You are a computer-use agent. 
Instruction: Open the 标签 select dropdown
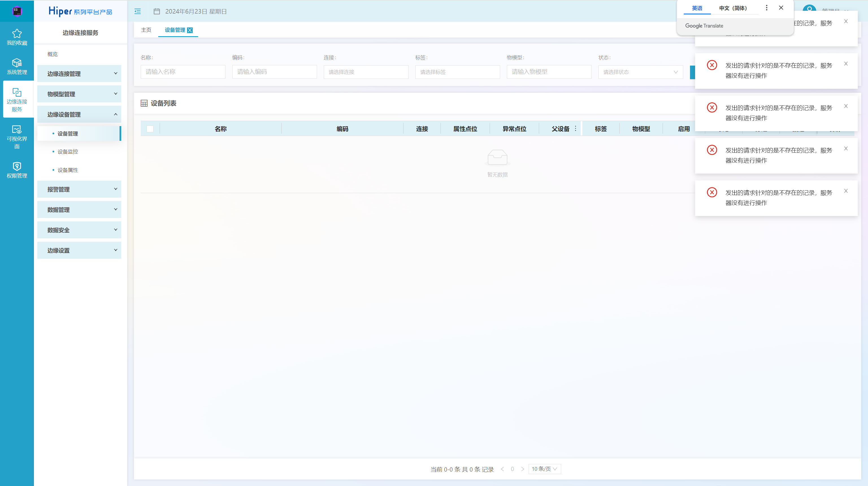[x=457, y=72]
